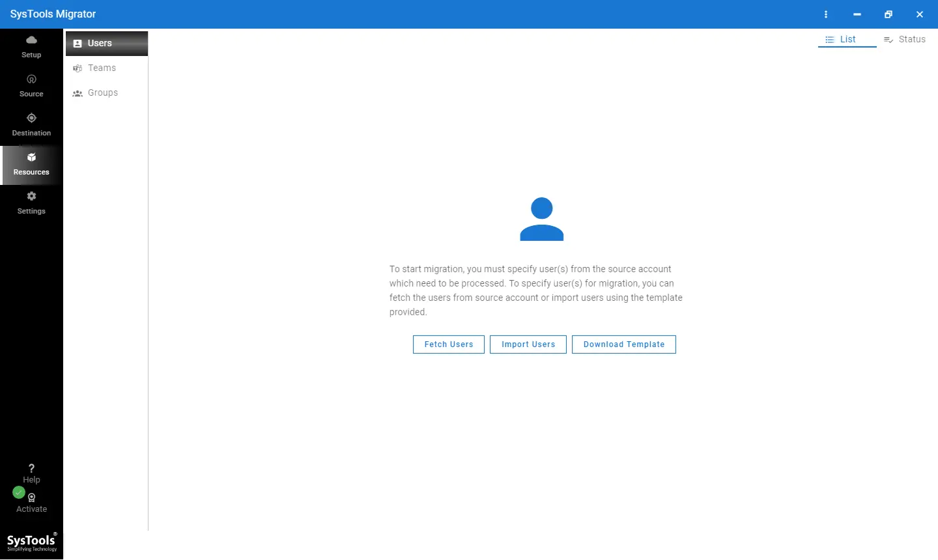This screenshot has height=560, width=938.
Task: Open the Destination target icon
Action: (x=31, y=118)
